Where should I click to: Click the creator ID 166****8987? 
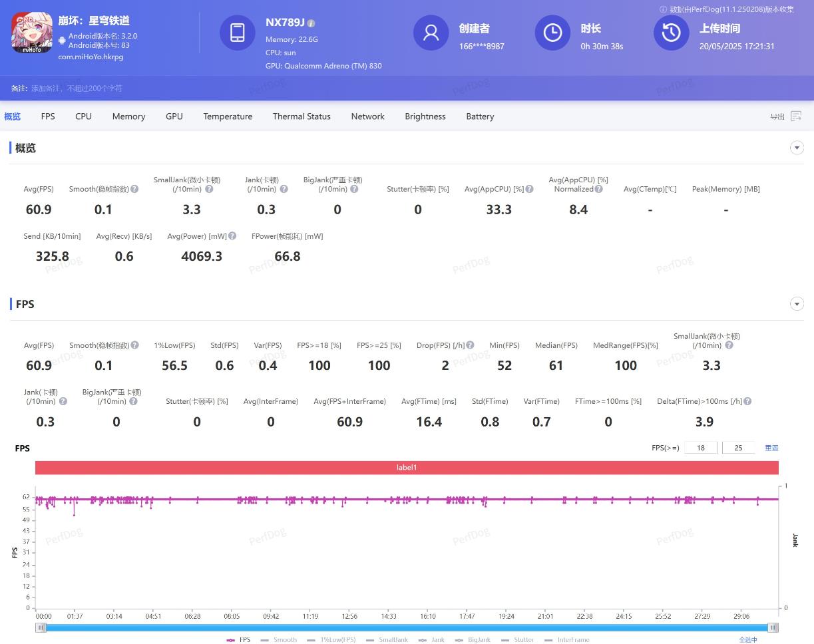(482, 47)
